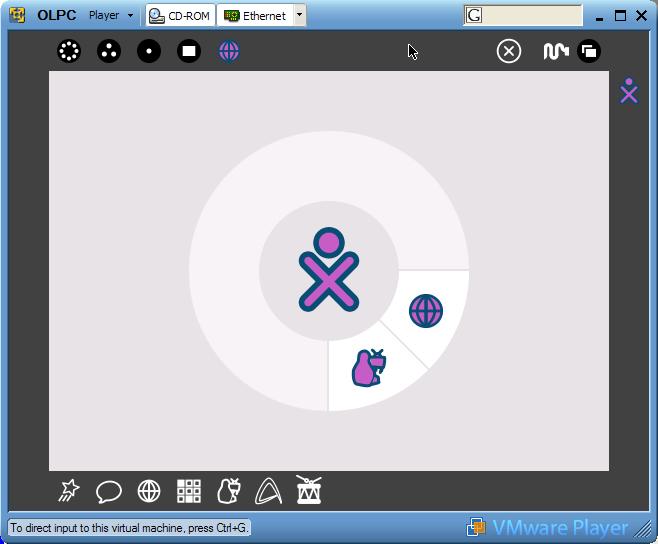Viewport: 658px width, 544px height.
Task: Launch the grid blocks activity
Action: [x=189, y=491]
